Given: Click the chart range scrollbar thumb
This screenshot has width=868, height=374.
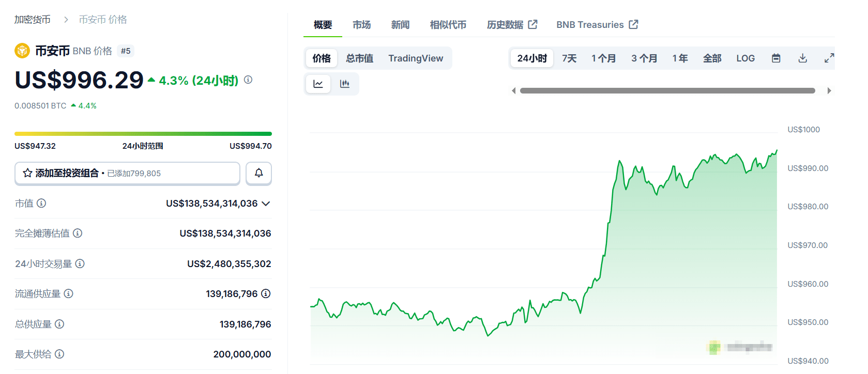Looking at the screenshot, I should (x=667, y=90).
